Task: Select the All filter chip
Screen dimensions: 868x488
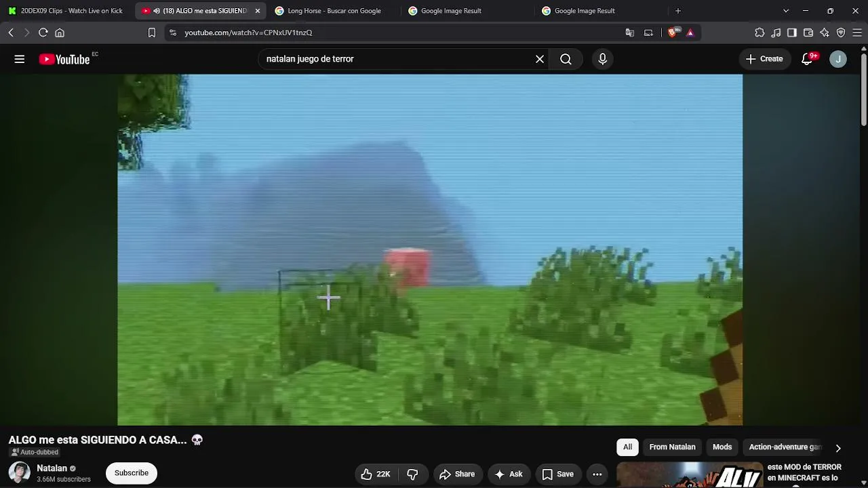Action: pos(628,447)
